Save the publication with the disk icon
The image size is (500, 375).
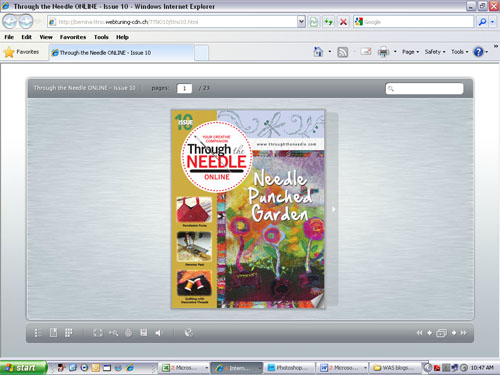(x=144, y=333)
